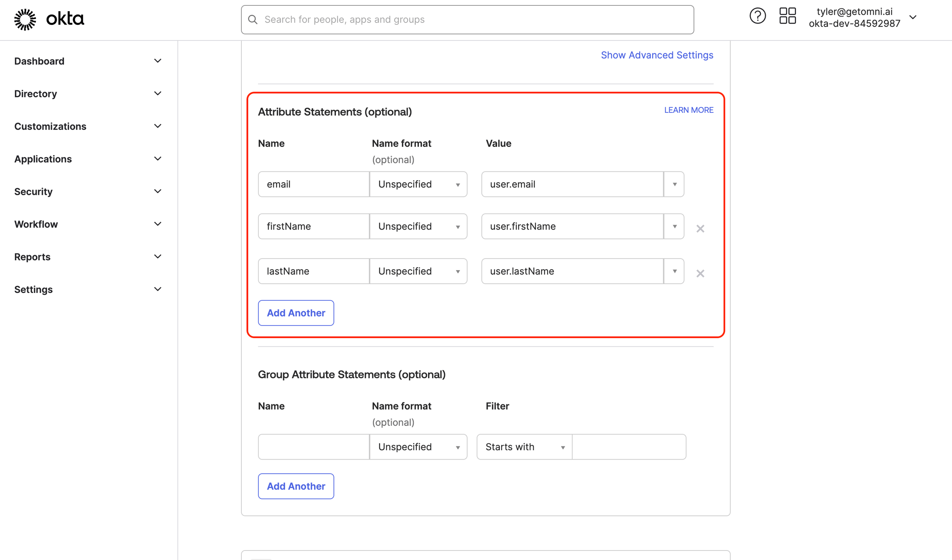Click the LEARN MORE link

(x=688, y=110)
